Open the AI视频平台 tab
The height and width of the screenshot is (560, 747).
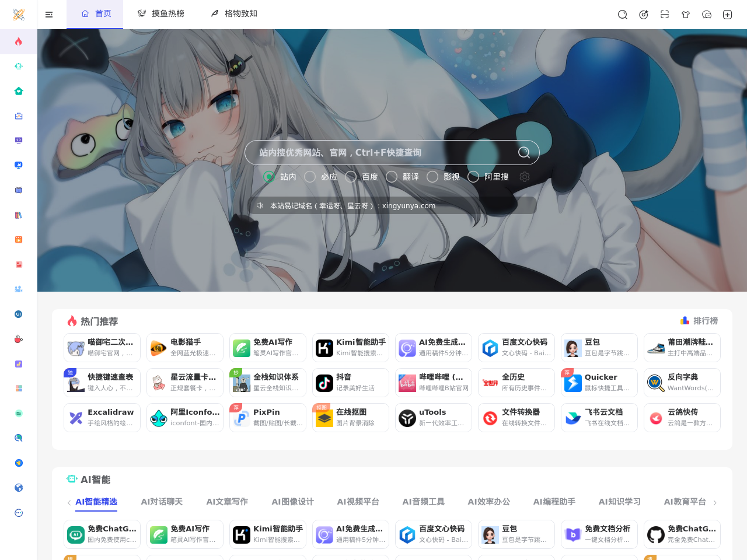[x=358, y=502]
